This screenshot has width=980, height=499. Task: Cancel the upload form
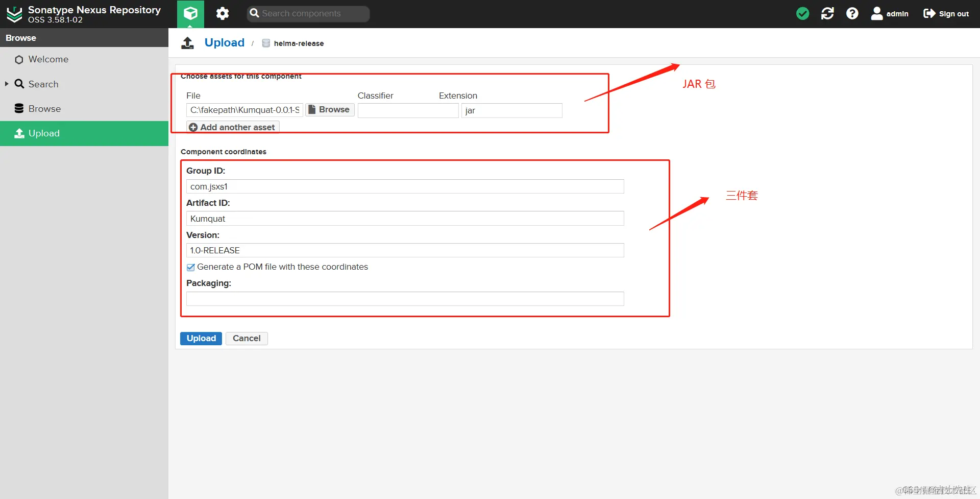click(x=247, y=339)
